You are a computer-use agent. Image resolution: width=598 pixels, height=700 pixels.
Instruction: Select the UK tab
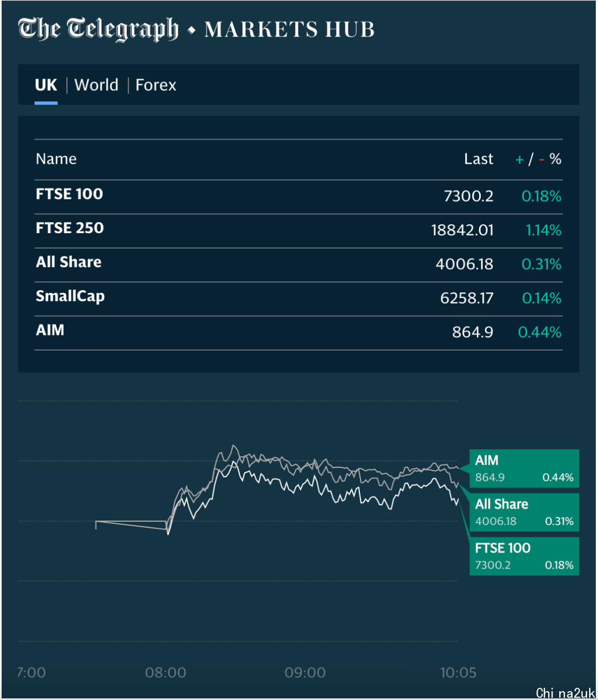[x=46, y=85]
